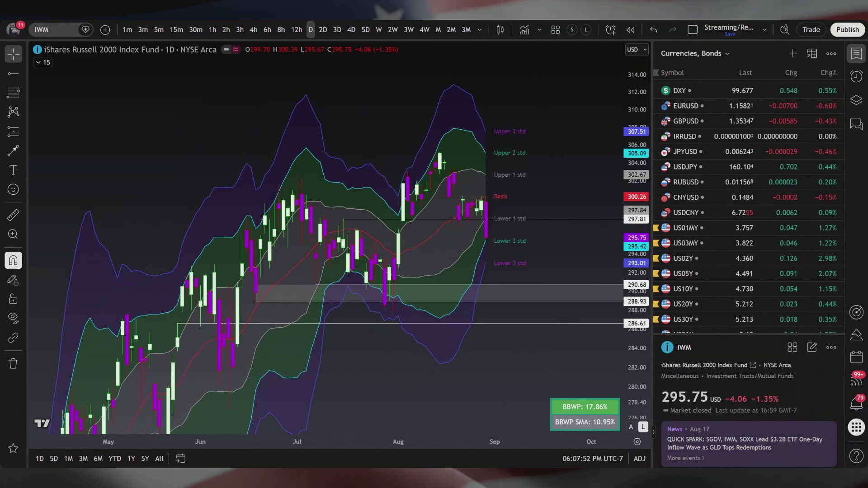Screen dimensions: 868x488
Task: Open the alerts clock panel
Action: tap(856, 76)
